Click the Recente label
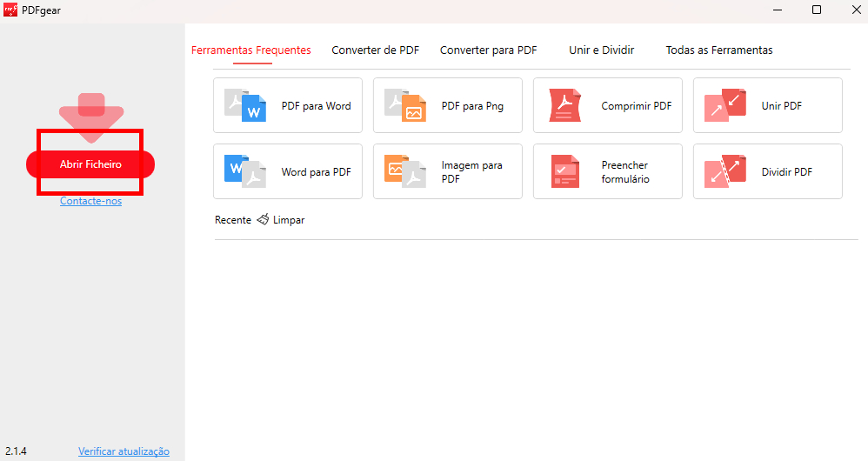Screen dimensions: 868x461 tap(232, 220)
